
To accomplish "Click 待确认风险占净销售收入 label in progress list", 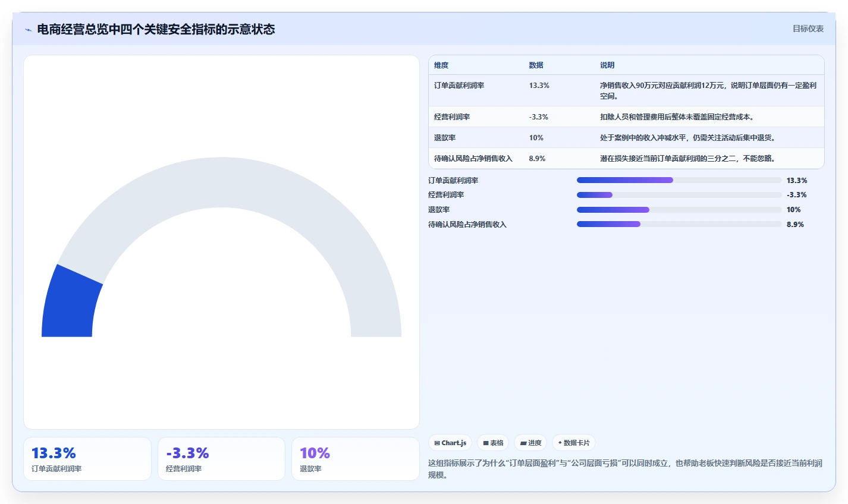I will 467,225.
